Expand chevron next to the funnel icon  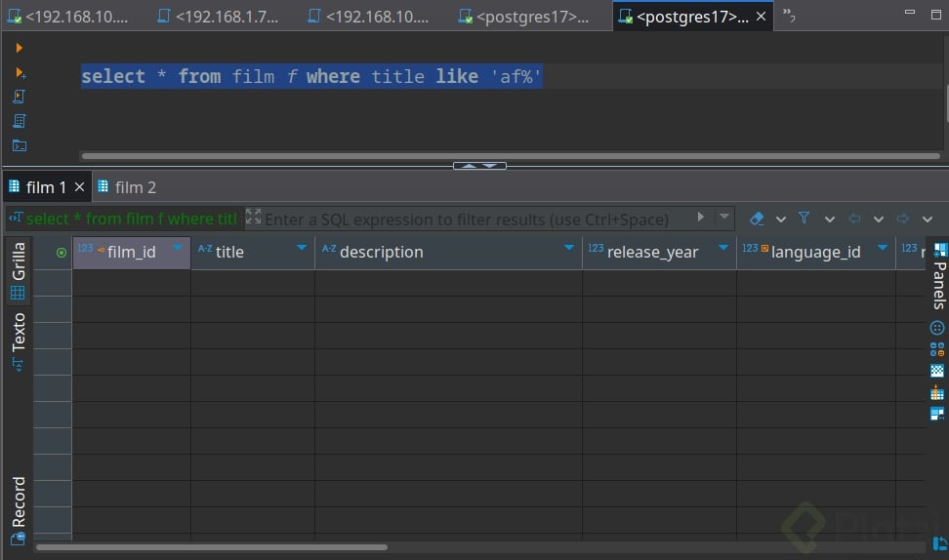click(x=830, y=220)
